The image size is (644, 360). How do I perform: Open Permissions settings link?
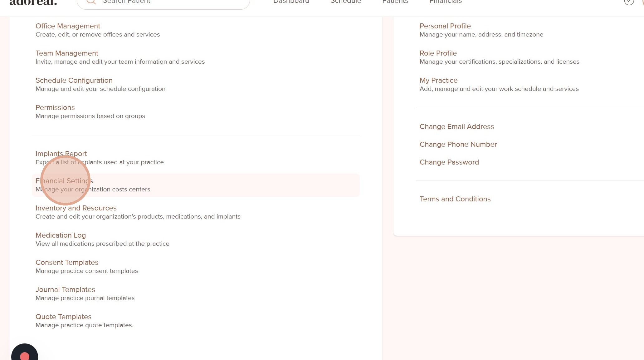(55, 108)
